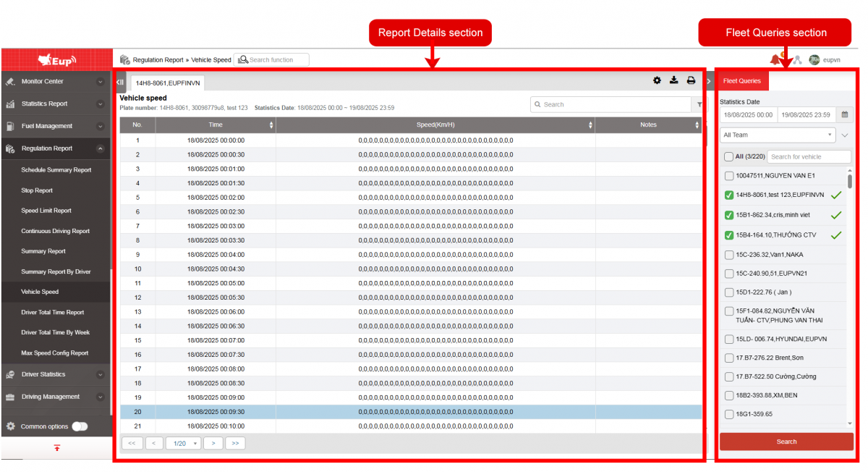
Task: Click the red Search button
Action: (x=786, y=442)
